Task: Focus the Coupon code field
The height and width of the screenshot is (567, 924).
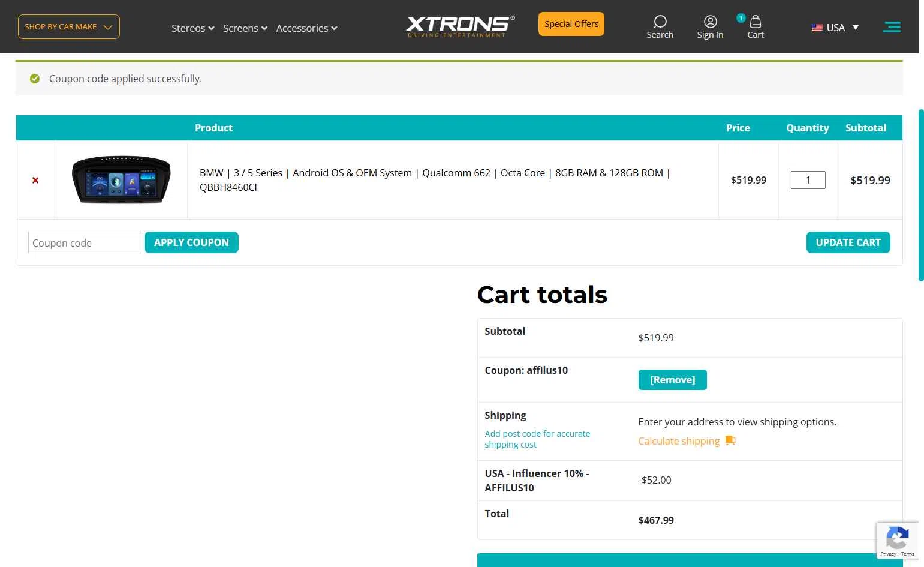Action: (x=85, y=242)
